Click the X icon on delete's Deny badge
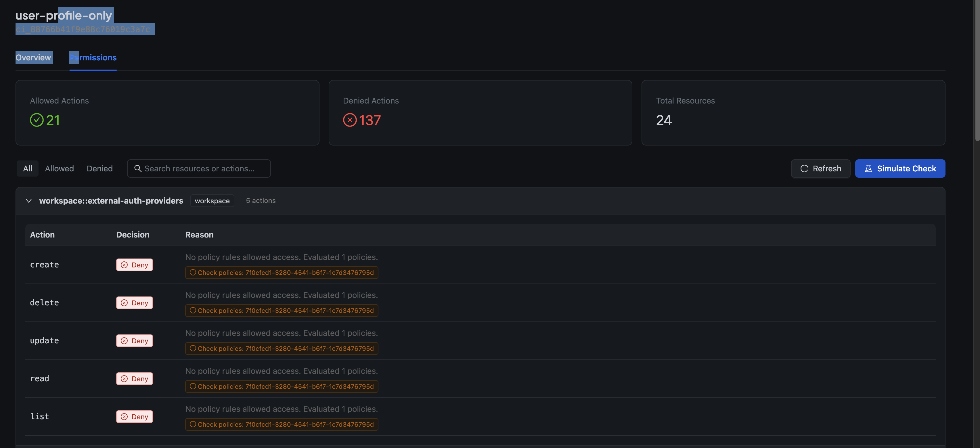980x448 pixels. click(125, 303)
